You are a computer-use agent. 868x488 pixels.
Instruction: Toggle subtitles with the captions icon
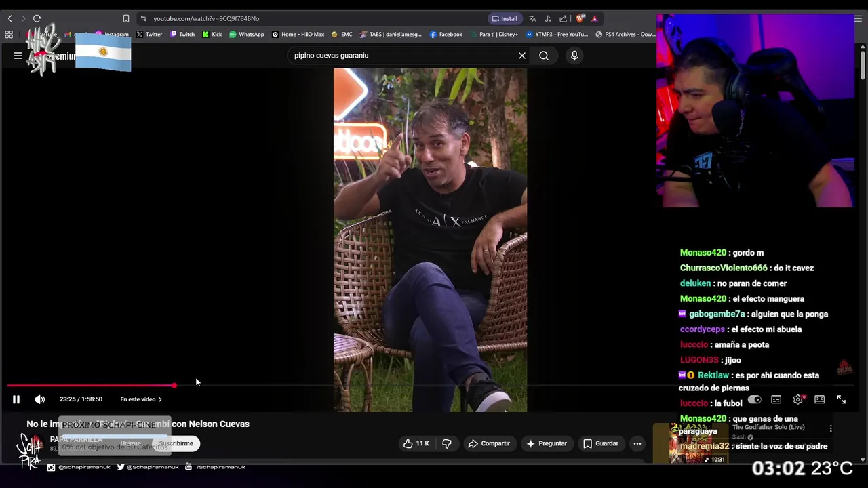click(x=776, y=400)
